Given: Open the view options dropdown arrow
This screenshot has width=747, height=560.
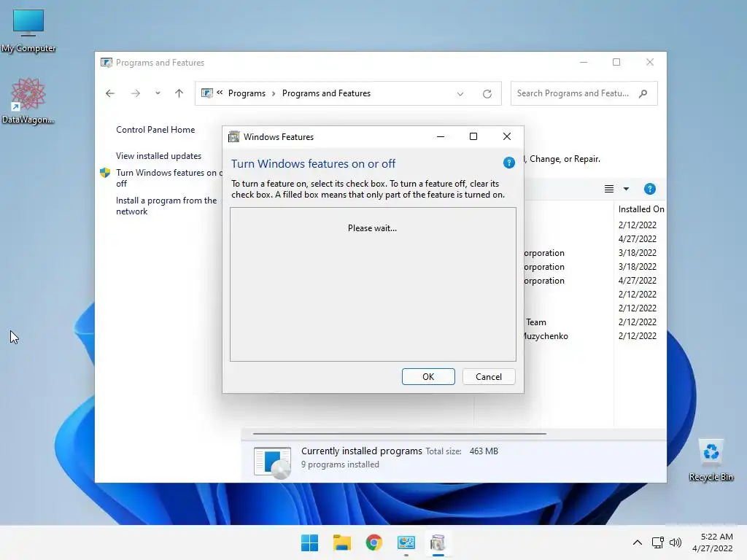Looking at the screenshot, I should pos(626,189).
